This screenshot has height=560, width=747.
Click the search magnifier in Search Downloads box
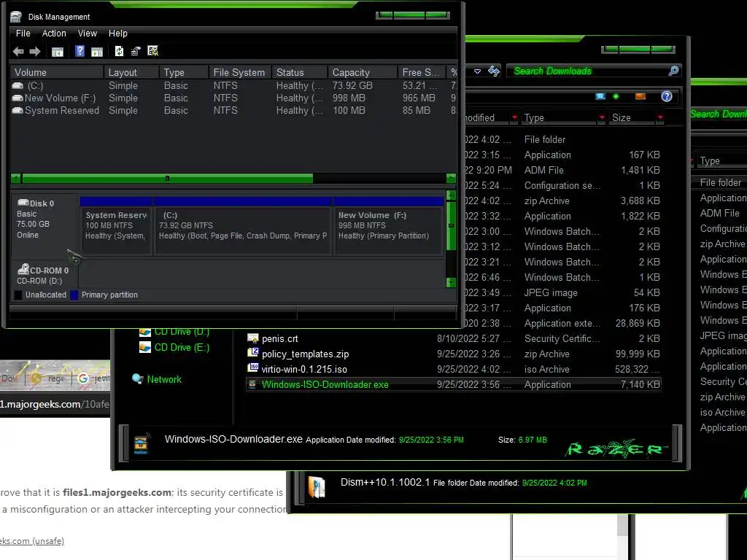(673, 71)
